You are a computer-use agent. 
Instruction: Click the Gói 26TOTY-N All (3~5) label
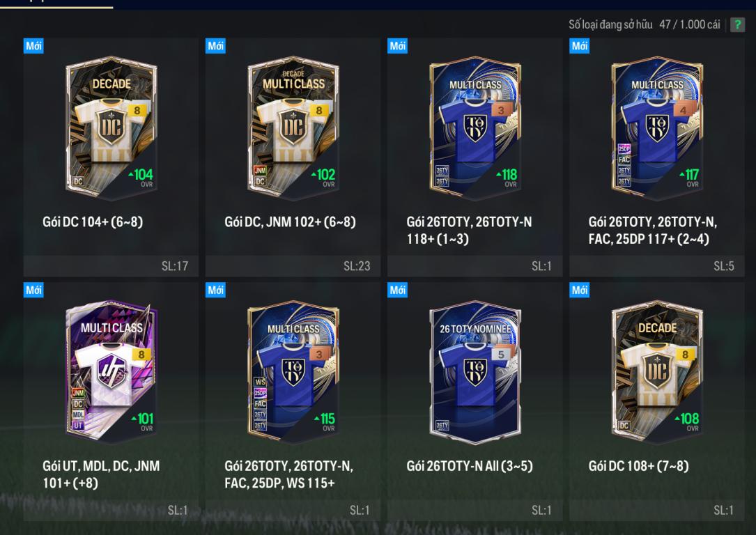coord(470,466)
